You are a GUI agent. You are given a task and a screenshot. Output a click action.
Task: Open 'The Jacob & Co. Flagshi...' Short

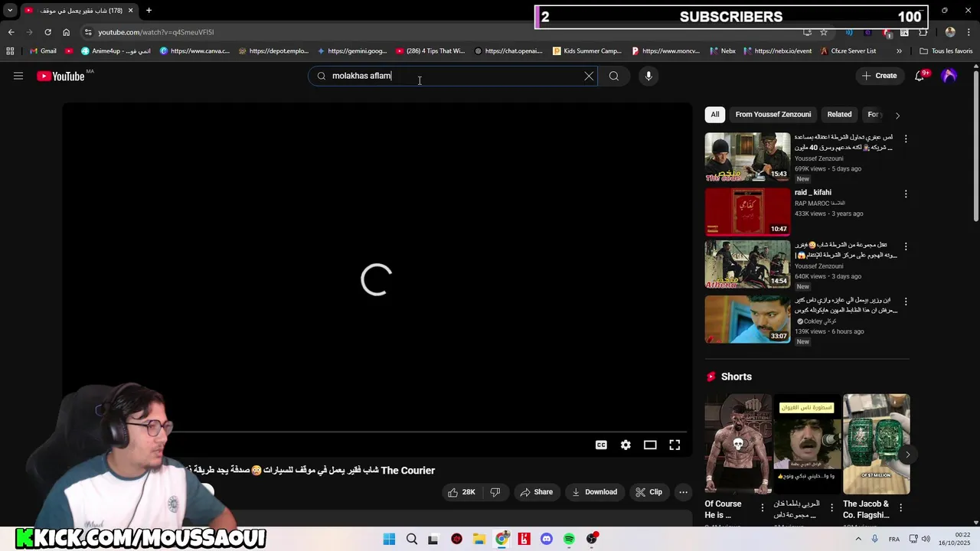pos(876,444)
